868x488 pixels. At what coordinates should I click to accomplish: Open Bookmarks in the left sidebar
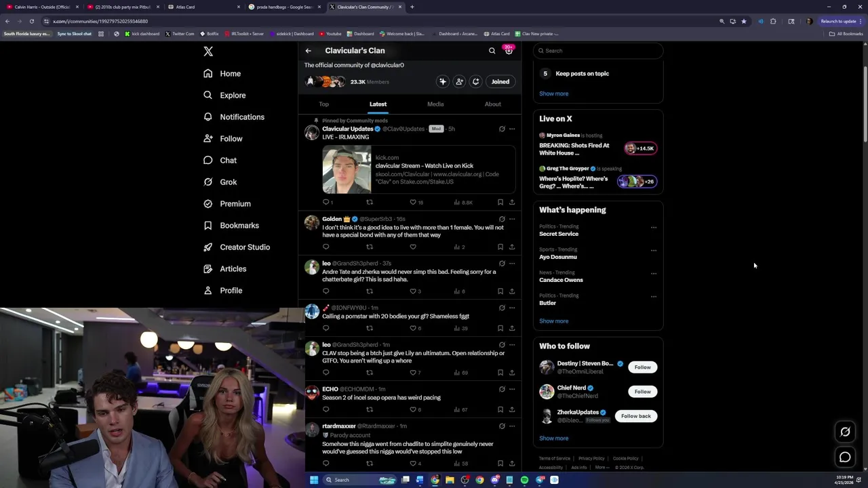pyautogui.click(x=231, y=226)
